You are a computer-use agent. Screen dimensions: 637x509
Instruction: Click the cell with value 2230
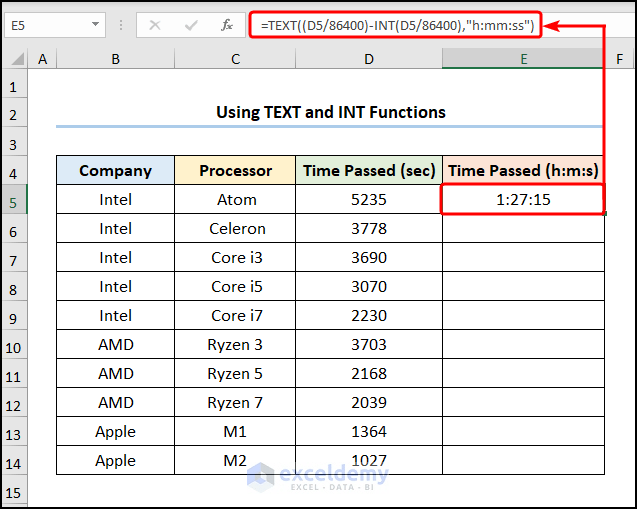(x=369, y=316)
